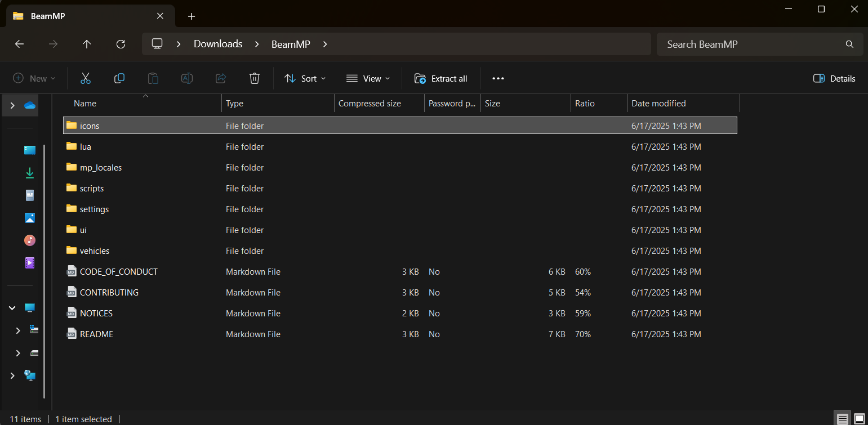Expand the OneDrive tree node chevron
This screenshot has height=425, width=868.
tap(12, 105)
